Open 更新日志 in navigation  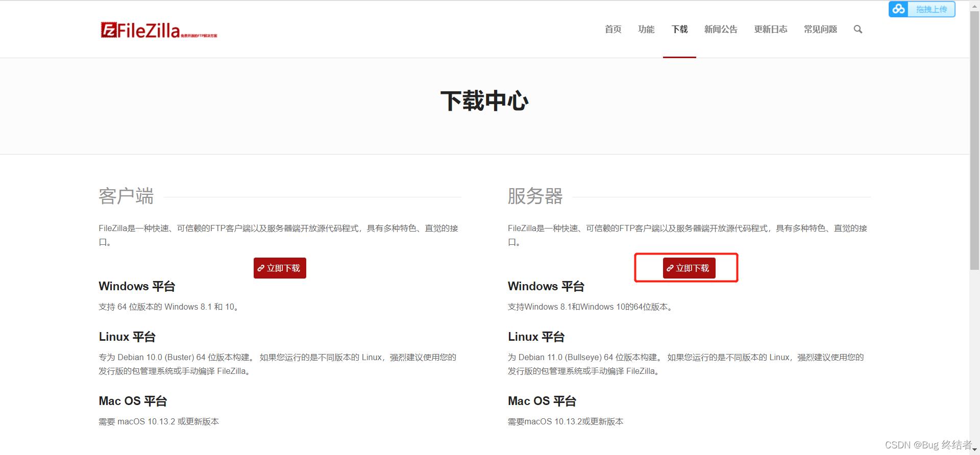pos(771,30)
